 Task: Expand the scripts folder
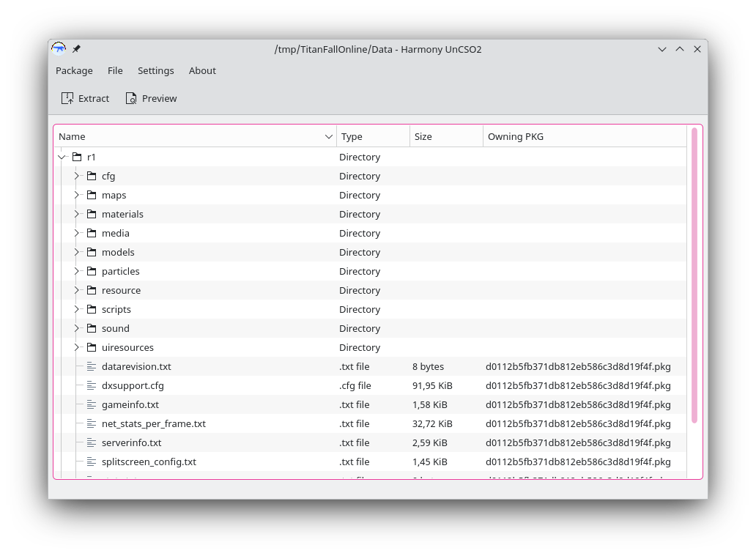pyautogui.click(x=76, y=310)
